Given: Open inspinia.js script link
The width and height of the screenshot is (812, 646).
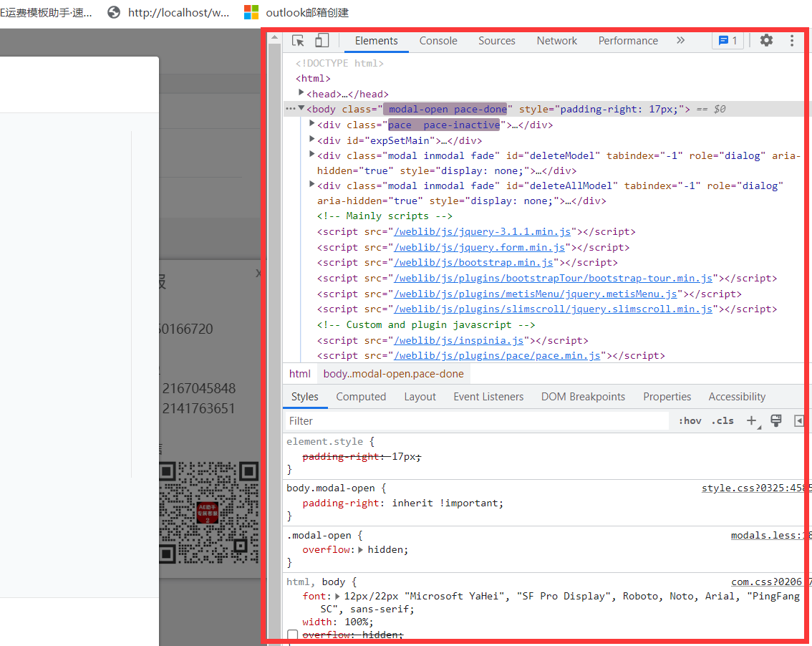Looking at the screenshot, I should (x=459, y=340).
